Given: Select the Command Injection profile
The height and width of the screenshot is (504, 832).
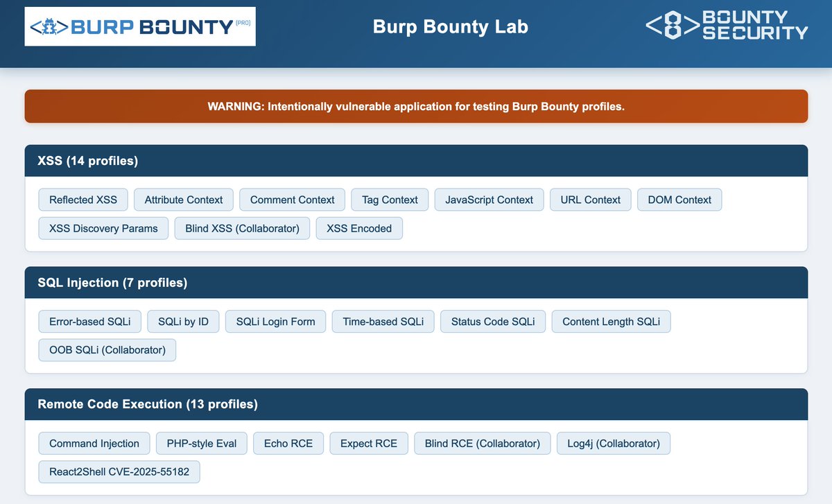Looking at the screenshot, I should pyautogui.click(x=94, y=443).
